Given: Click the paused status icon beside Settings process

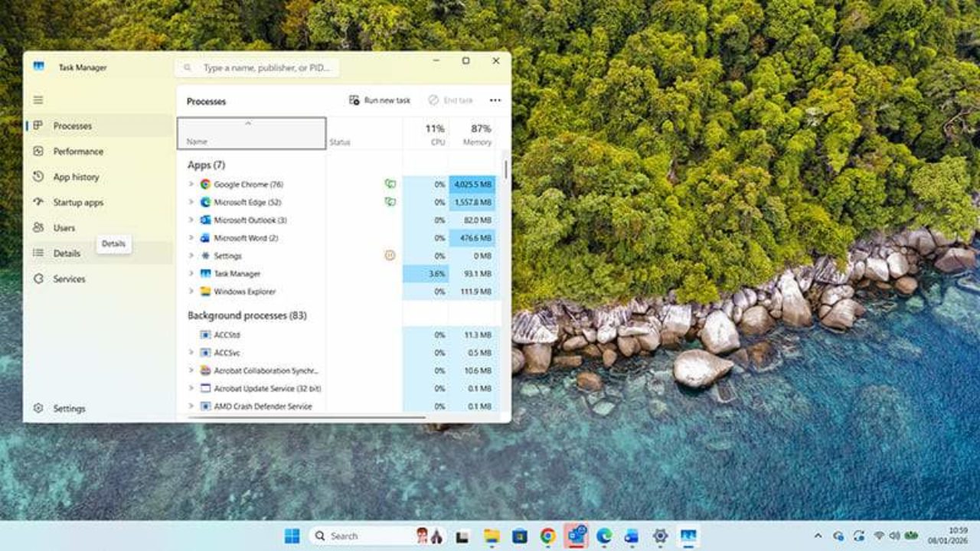Looking at the screenshot, I should (390, 256).
